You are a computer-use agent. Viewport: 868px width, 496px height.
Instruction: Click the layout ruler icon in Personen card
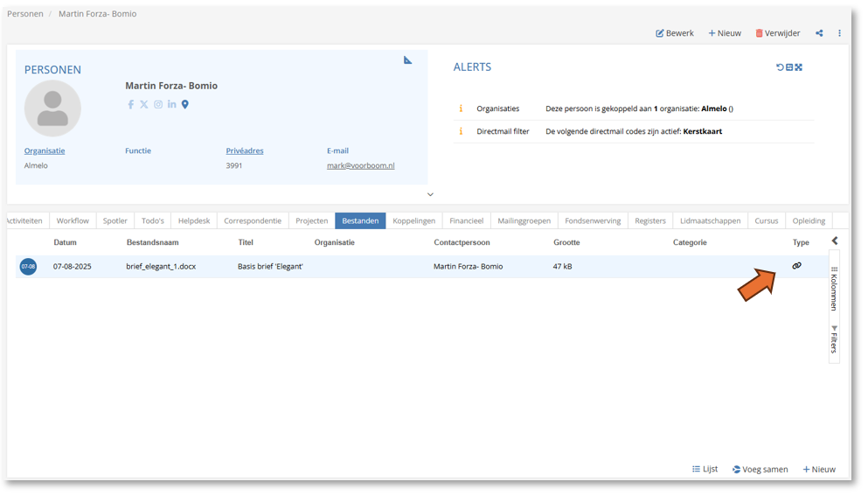pos(407,60)
